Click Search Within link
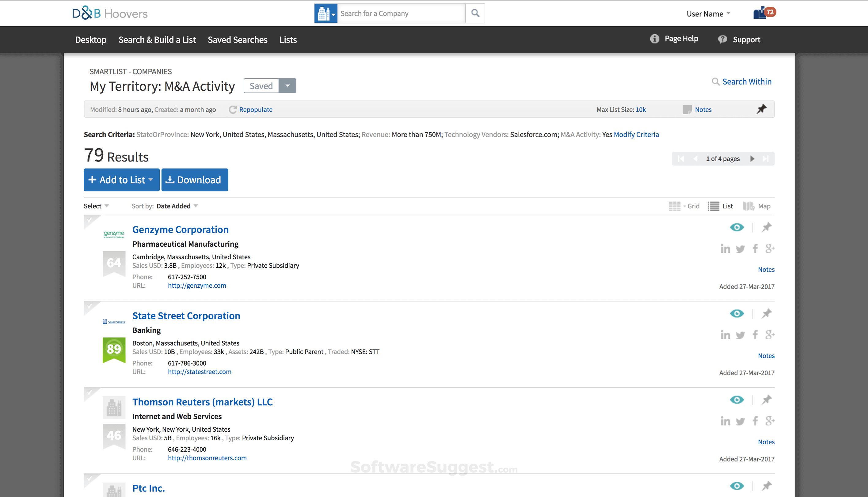Image resolution: width=868 pixels, height=497 pixels. (747, 82)
